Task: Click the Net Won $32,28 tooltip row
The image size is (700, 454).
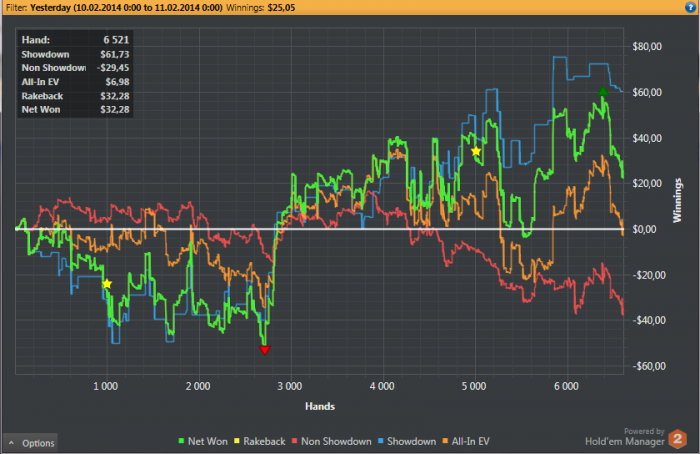Action: tap(75, 110)
